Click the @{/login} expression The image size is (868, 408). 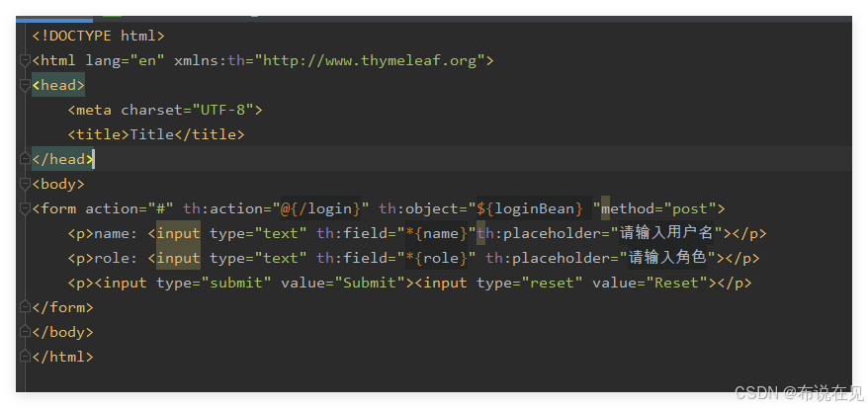(x=321, y=208)
